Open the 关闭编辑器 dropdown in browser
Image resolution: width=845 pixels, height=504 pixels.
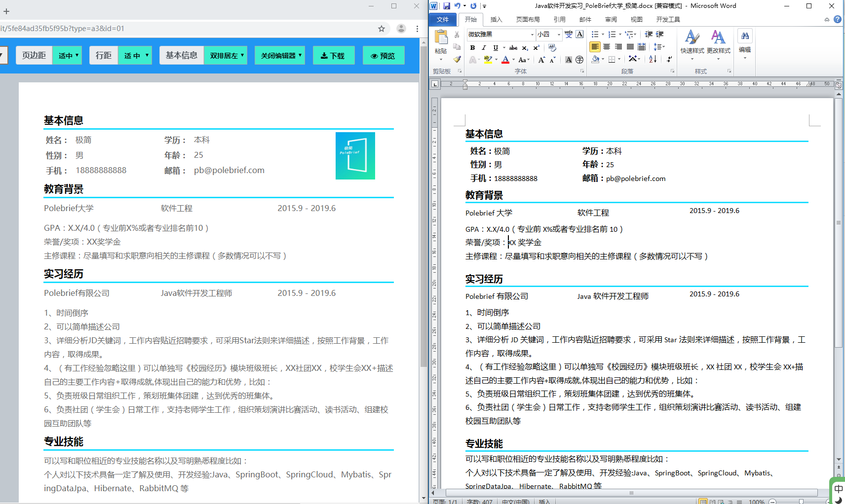[280, 55]
